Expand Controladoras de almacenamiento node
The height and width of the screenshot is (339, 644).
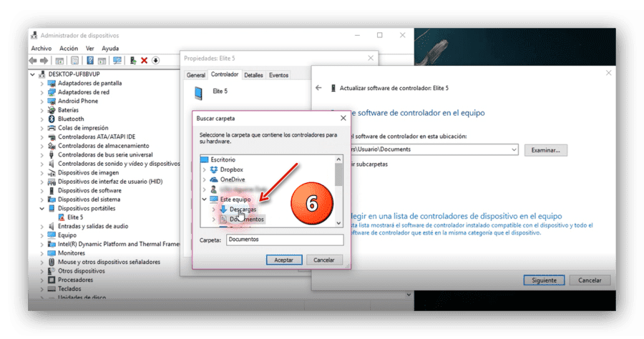coord(42,146)
